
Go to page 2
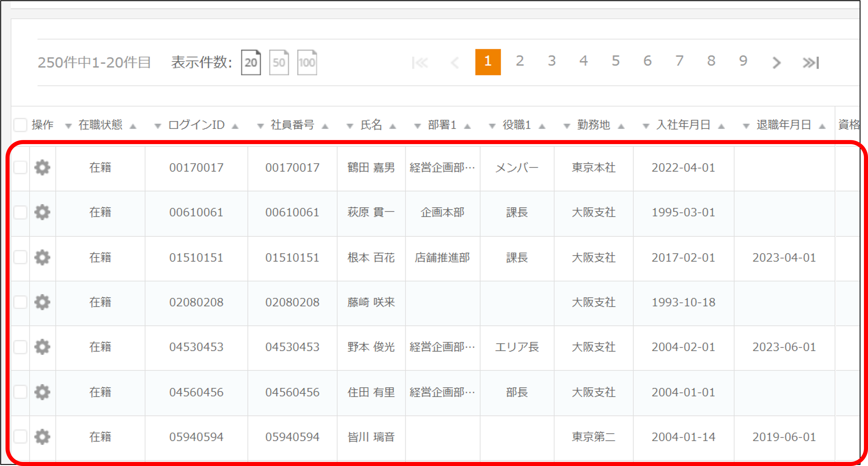coord(520,61)
